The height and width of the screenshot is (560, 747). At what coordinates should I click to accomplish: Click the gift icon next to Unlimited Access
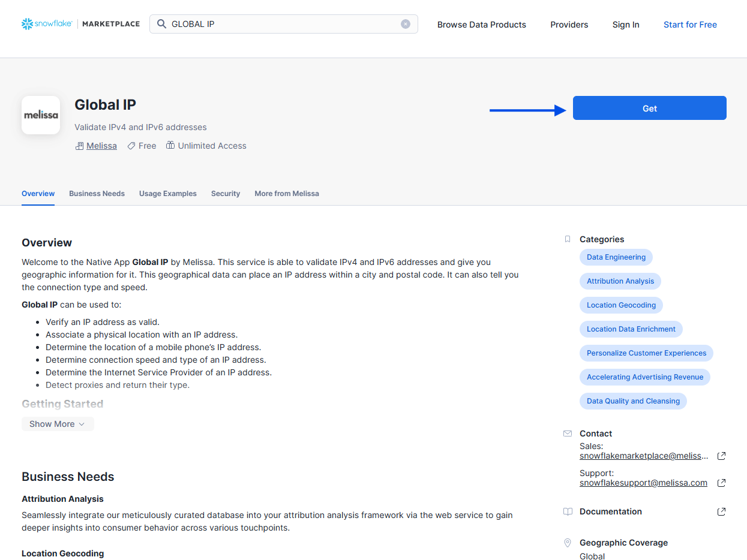[x=170, y=146]
